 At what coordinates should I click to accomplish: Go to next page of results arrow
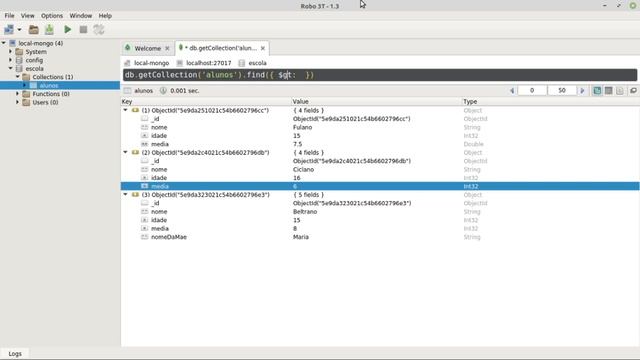[582, 91]
